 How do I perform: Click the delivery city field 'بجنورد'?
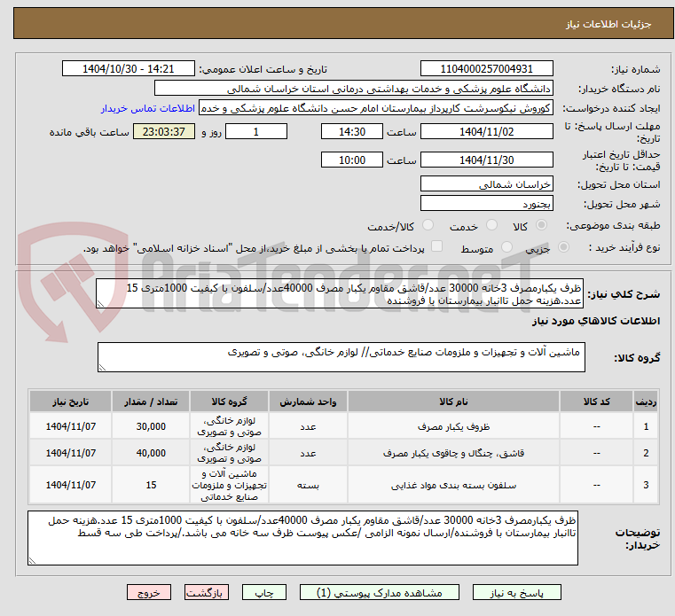(486, 204)
